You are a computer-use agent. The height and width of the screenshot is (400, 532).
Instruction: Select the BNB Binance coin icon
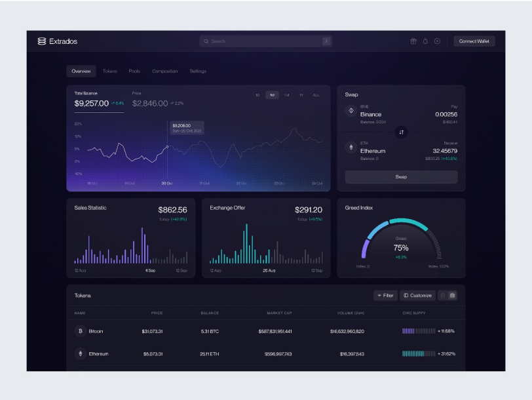pos(350,111)
